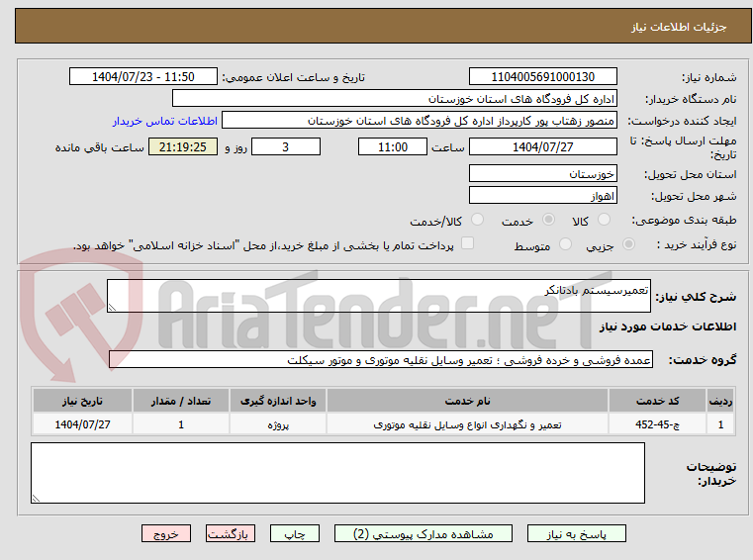
Task: Click the تعداد / مقدار column header
Action: 181,401
